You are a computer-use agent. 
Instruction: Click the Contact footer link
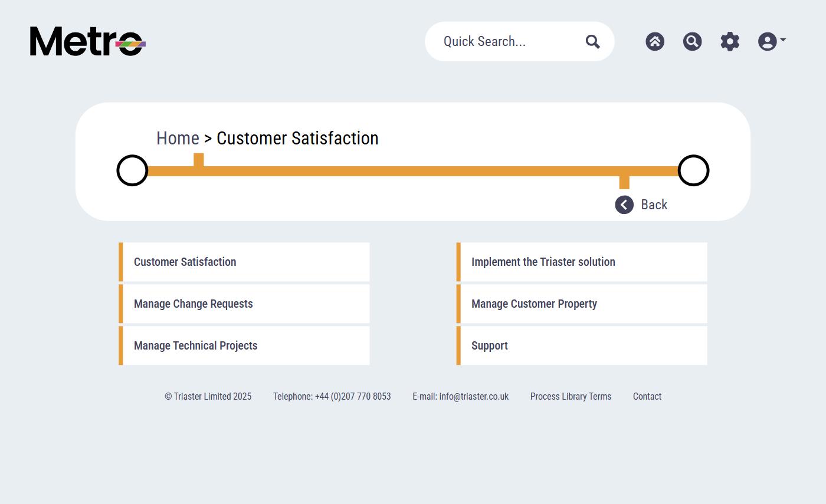click(x=647, y=397)
